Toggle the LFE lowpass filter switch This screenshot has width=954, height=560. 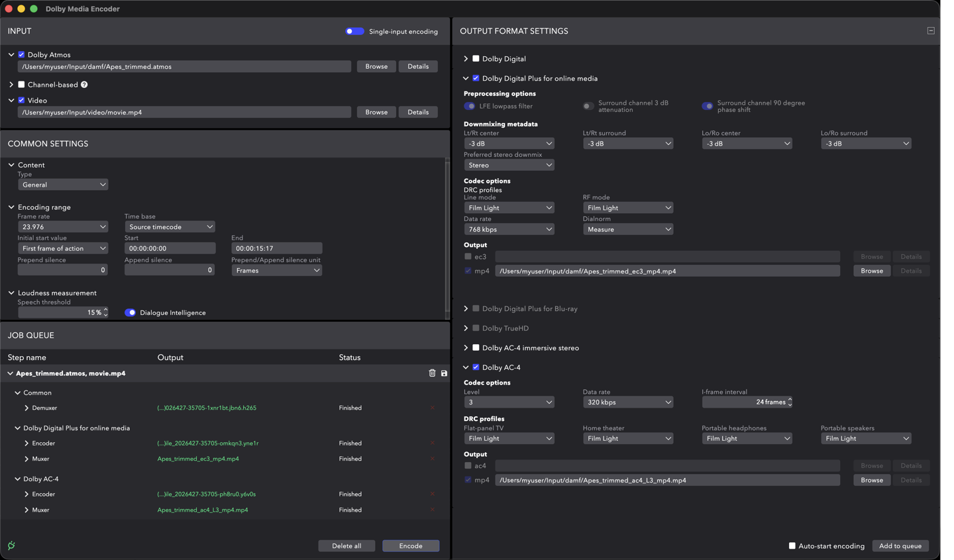point(470,106)
